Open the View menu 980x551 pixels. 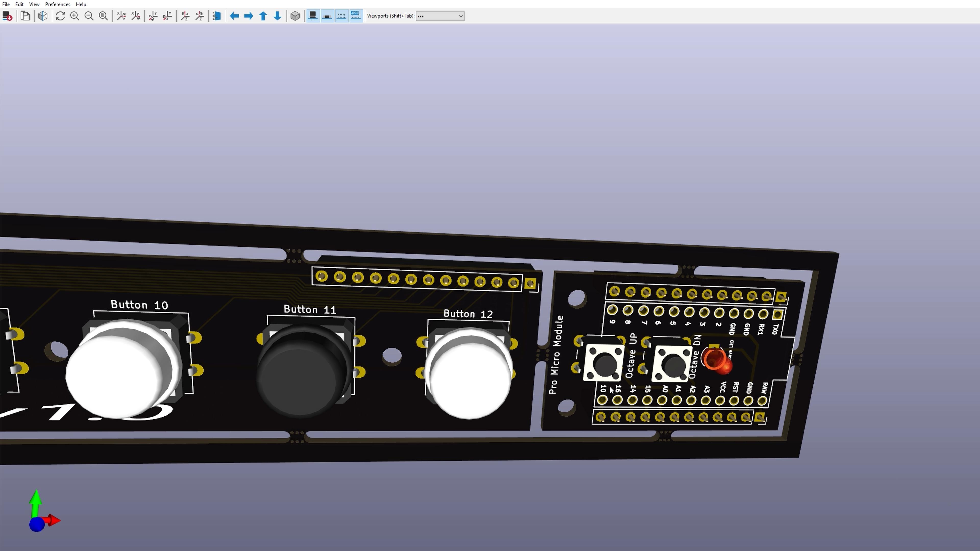click(x=34, y=4)
